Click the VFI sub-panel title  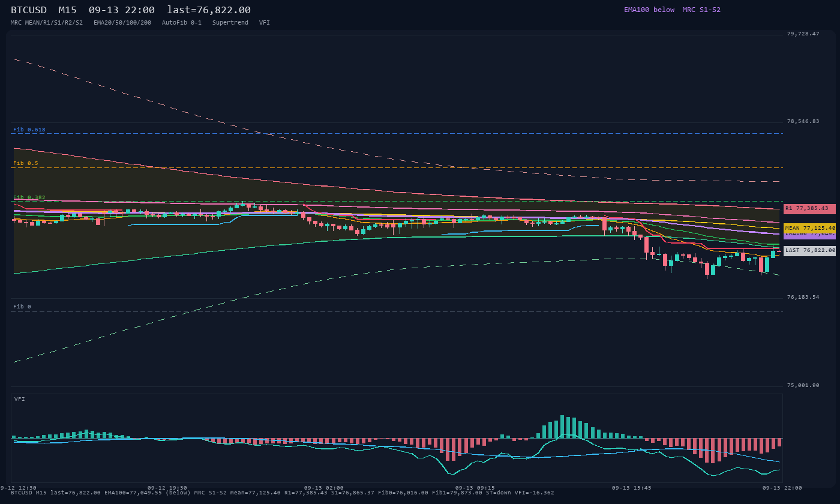20,399
